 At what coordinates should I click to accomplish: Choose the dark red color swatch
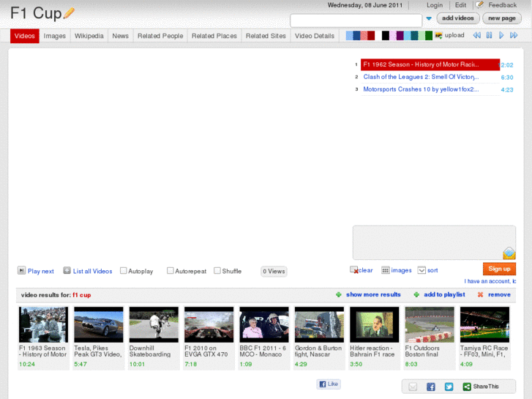click(x=371, y=35)
